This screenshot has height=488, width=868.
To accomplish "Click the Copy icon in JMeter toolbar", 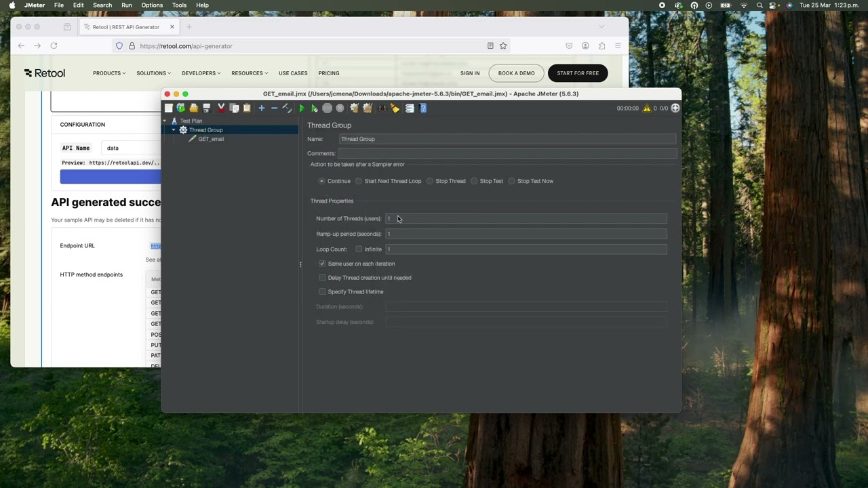I will [x=234, y=108].
